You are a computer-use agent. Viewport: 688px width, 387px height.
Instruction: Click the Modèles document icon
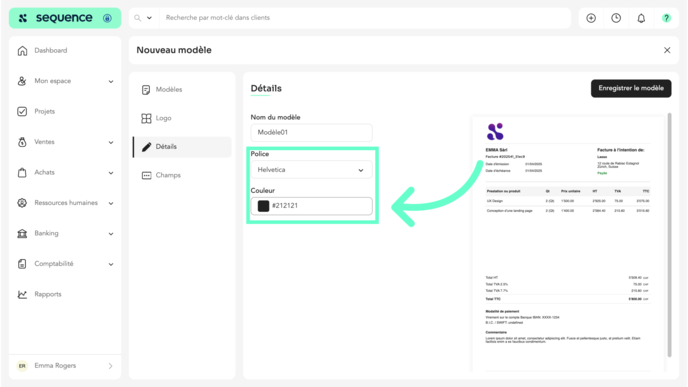click(146, 90)
